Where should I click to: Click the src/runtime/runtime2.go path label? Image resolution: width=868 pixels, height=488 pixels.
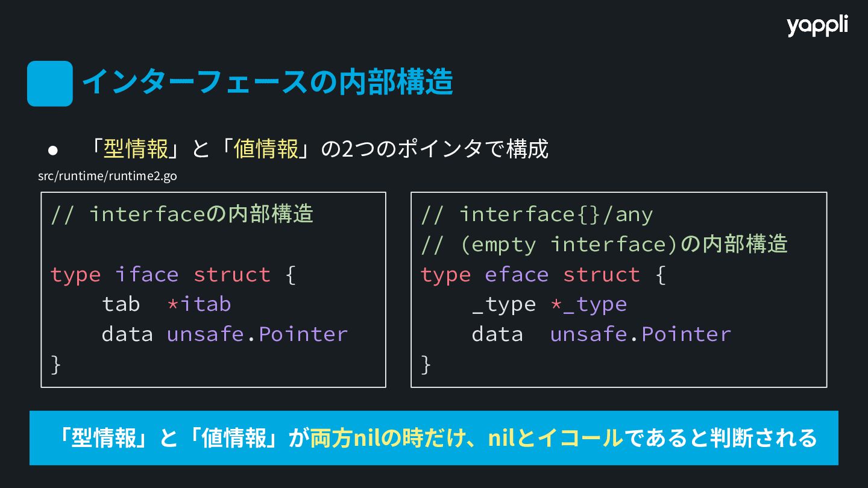107,176
